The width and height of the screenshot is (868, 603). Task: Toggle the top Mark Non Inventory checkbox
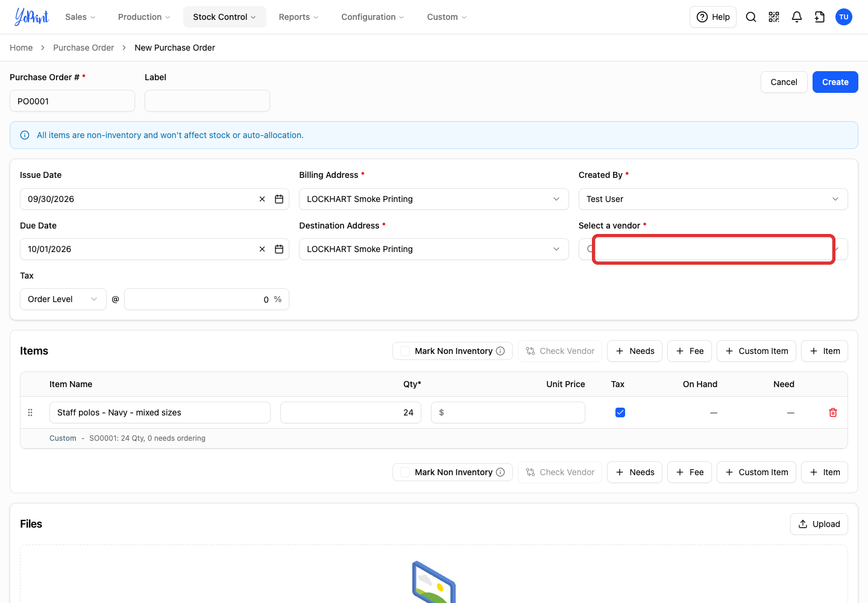tap(405, 351)
